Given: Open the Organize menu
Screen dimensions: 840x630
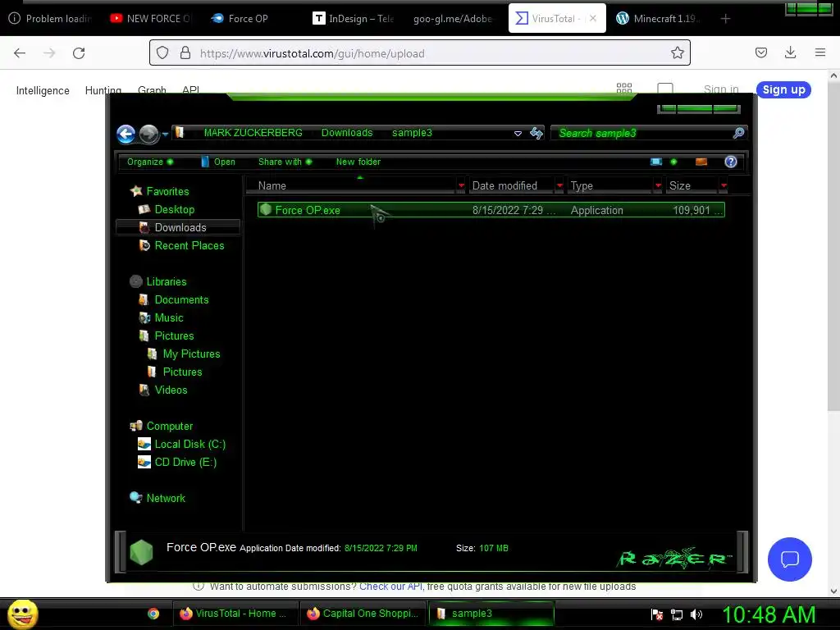Looking at the screenshot, I should click(149, 162).
